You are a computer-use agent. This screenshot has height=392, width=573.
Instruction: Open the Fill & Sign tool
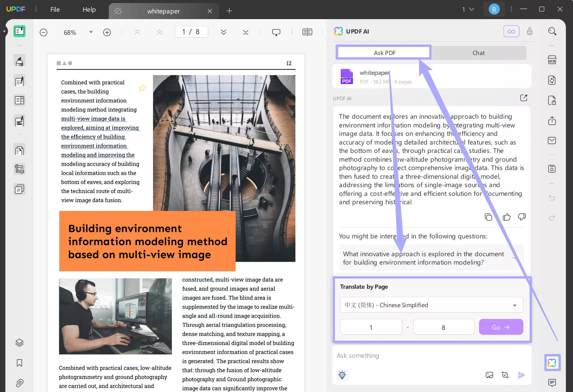19,121
